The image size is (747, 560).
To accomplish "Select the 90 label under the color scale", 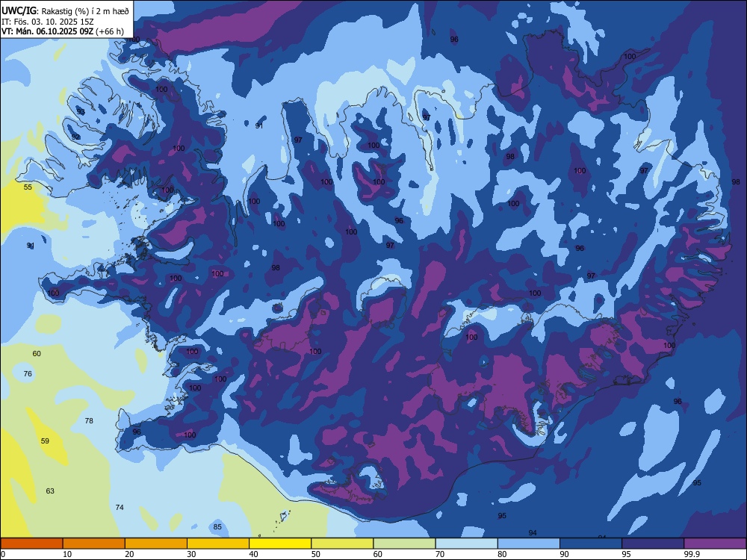I will click(x=565, y=554).
